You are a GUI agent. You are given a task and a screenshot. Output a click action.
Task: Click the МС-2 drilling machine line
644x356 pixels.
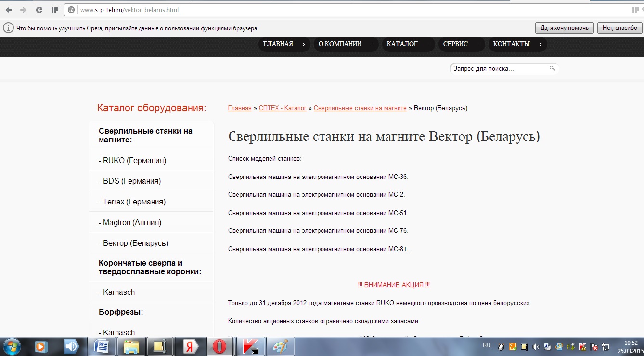pos(317,195)
